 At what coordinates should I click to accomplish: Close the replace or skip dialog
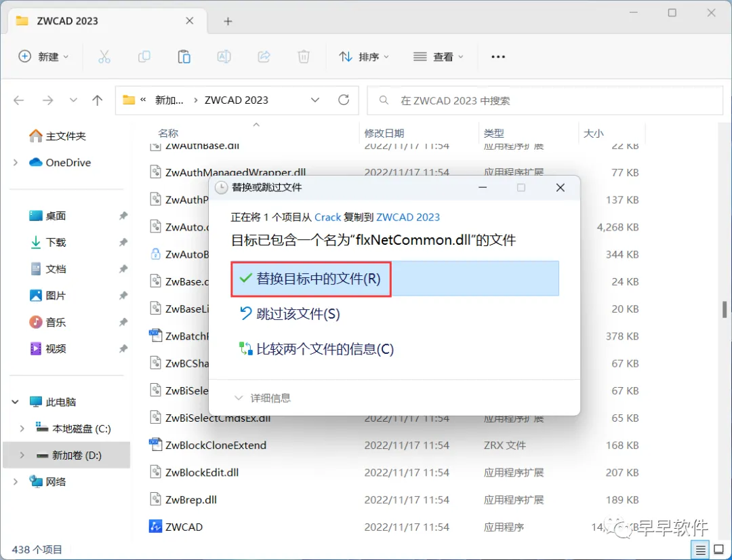[561, 188]
